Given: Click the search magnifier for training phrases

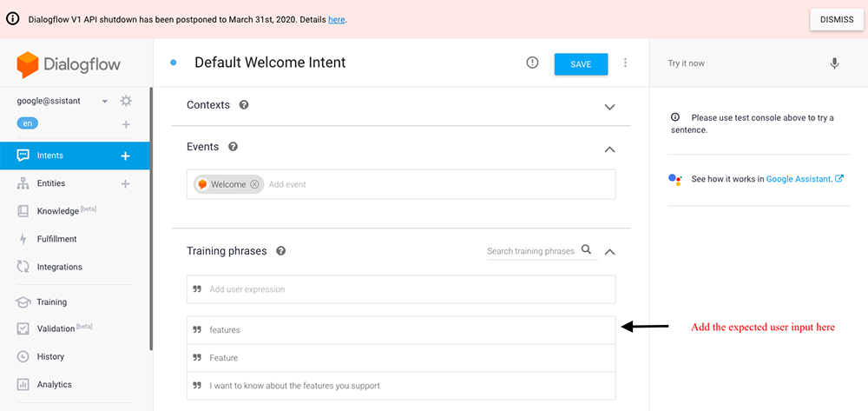Looking at the screenshot, I should [x=586, y=249].
